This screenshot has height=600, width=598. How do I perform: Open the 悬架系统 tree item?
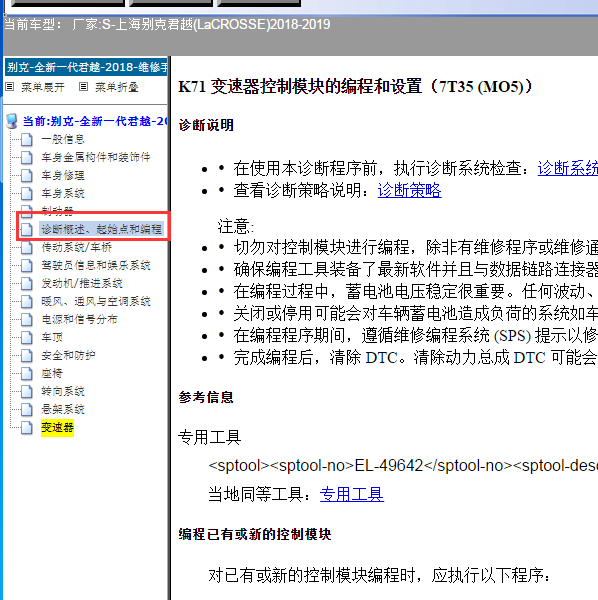click(63, 409)
